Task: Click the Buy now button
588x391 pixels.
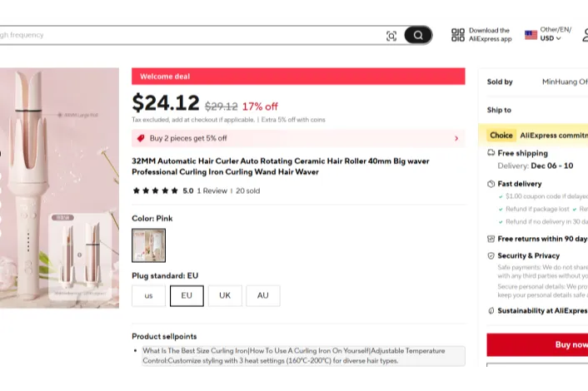Action: (537, 344)
